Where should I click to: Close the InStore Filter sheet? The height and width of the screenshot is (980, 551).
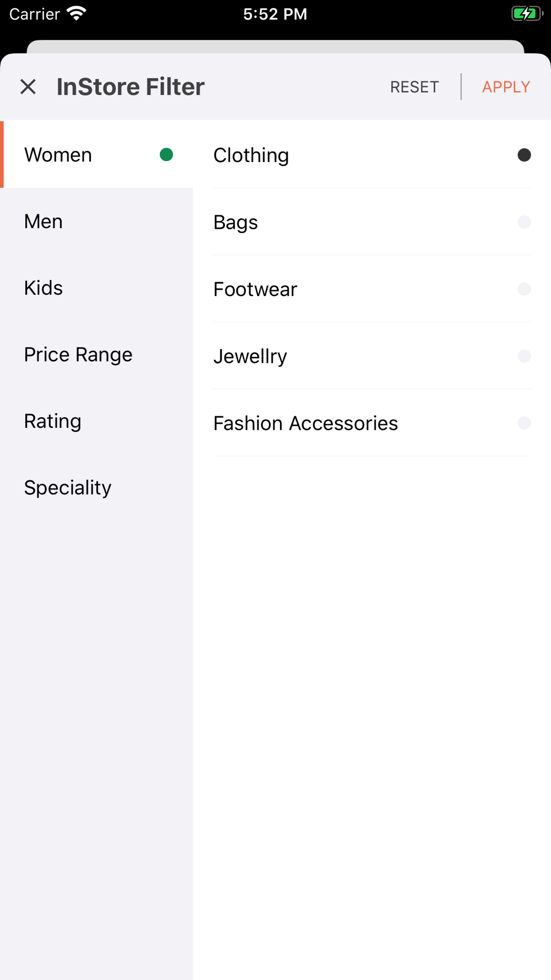(28, 87)
